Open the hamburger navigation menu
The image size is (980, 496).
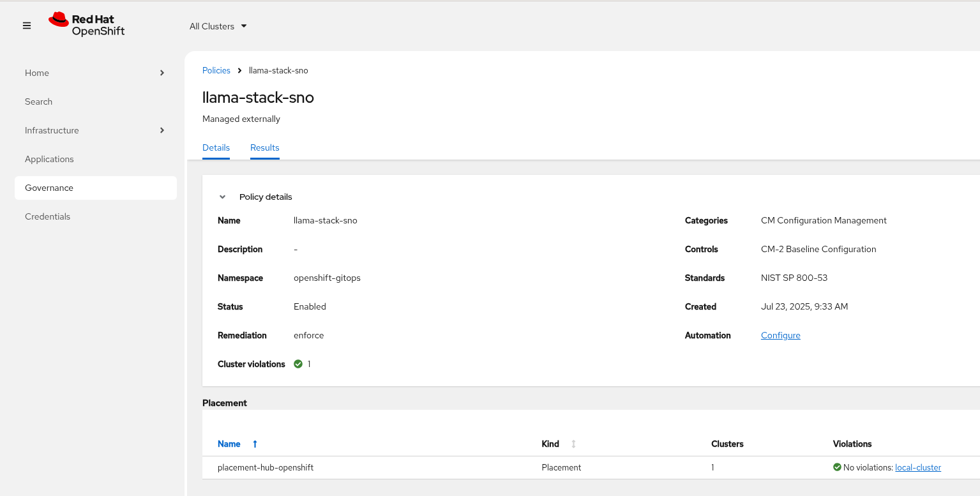tap(27, 26)
